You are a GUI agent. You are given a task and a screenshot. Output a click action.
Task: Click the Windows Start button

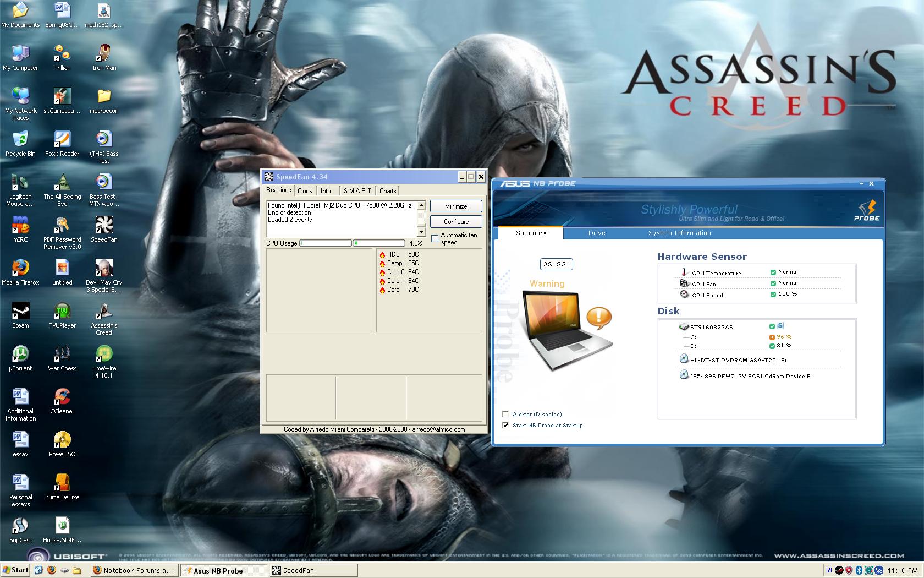[x=15, y=570]
